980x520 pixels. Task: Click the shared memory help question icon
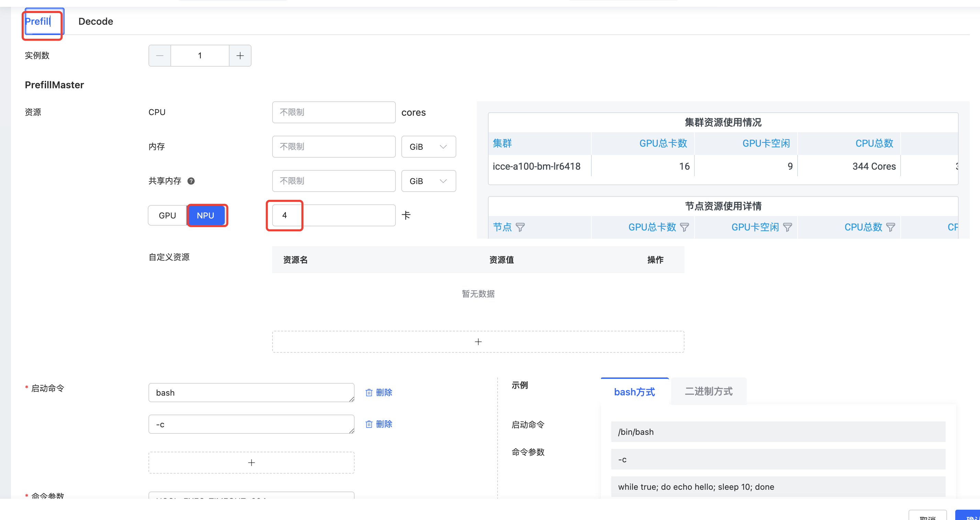click(191, 181)
